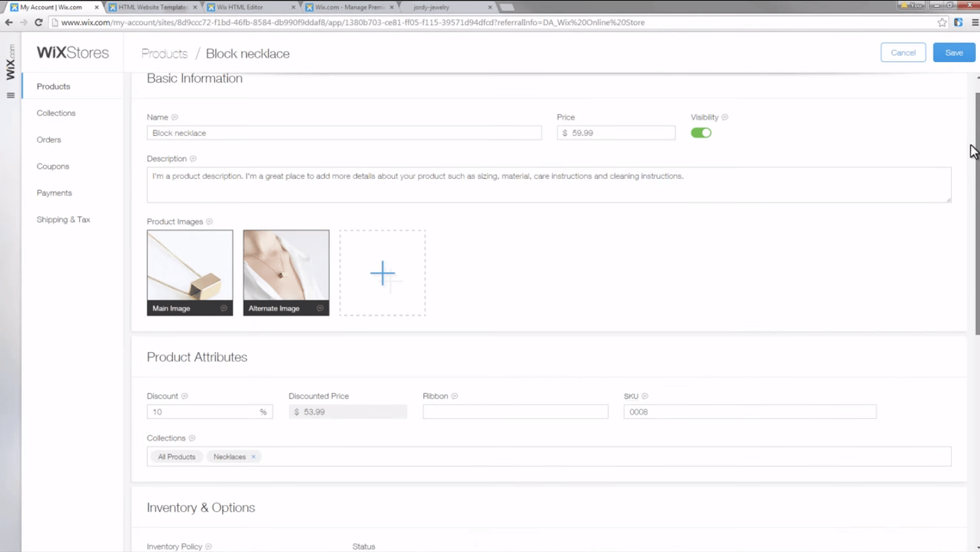Click the Description help icon
The height and width of the screenshot is (552, 980).
coord(193,158)
